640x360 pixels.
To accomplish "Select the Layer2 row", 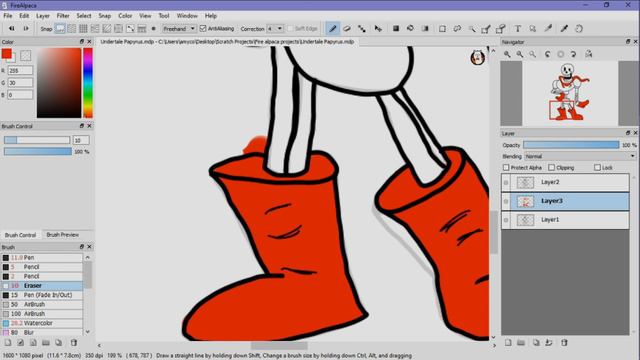I will [565, 182].
